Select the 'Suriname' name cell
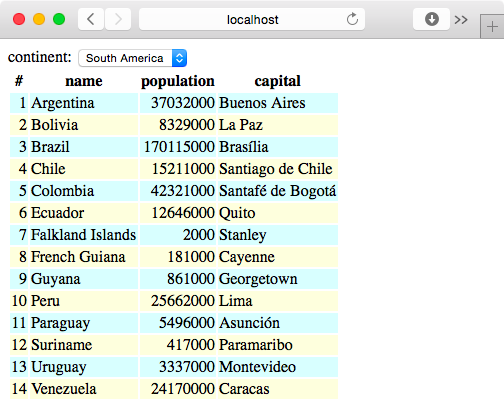Image resolution: width=504 pixels, height=412 pixels. (x=84, y=345)
